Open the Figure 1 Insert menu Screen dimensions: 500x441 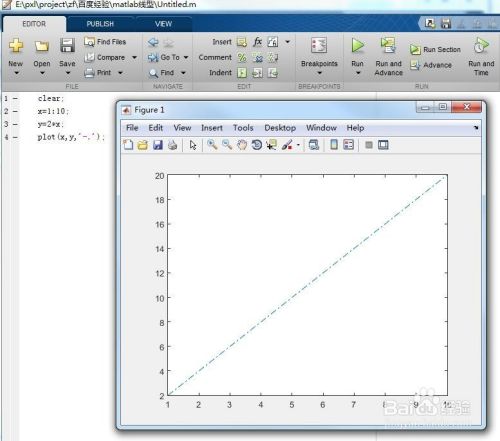coord(212,128)
